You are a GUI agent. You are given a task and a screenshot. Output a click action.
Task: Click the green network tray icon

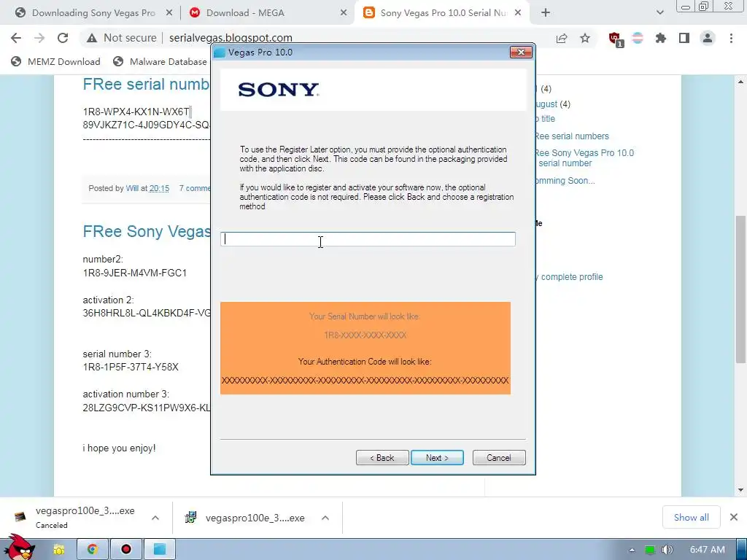tap(650, 550)
